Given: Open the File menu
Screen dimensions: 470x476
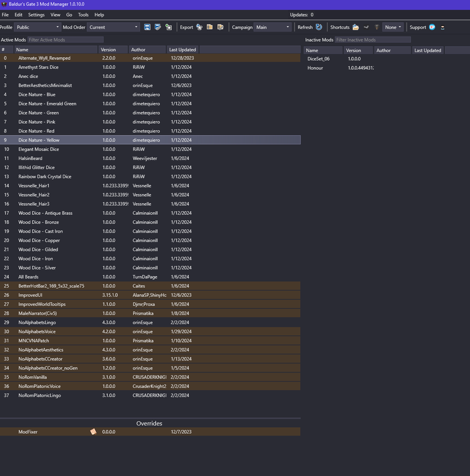Looking at the screenshot, I should (x=5, y=14).
